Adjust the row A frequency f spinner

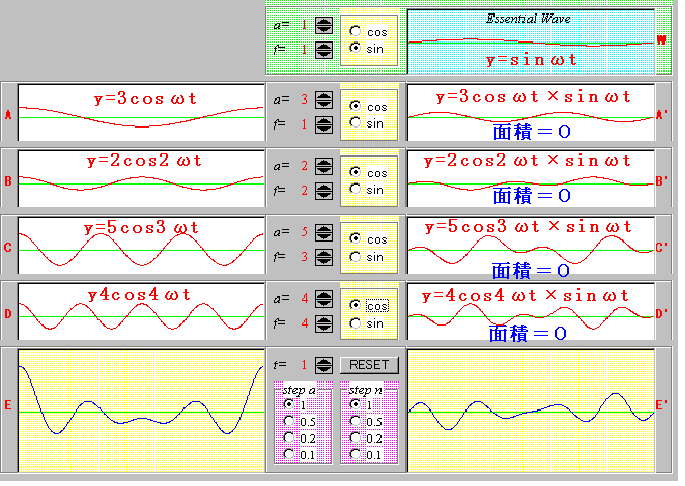(x=324, y=125)
